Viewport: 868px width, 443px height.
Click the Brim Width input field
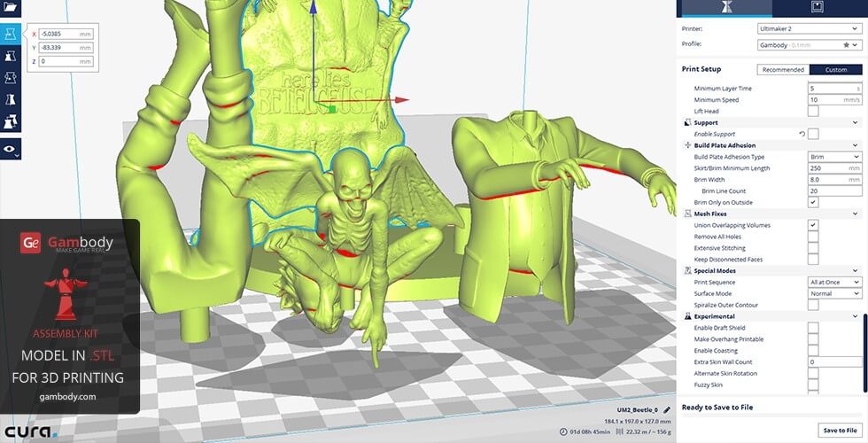(833, 179)
